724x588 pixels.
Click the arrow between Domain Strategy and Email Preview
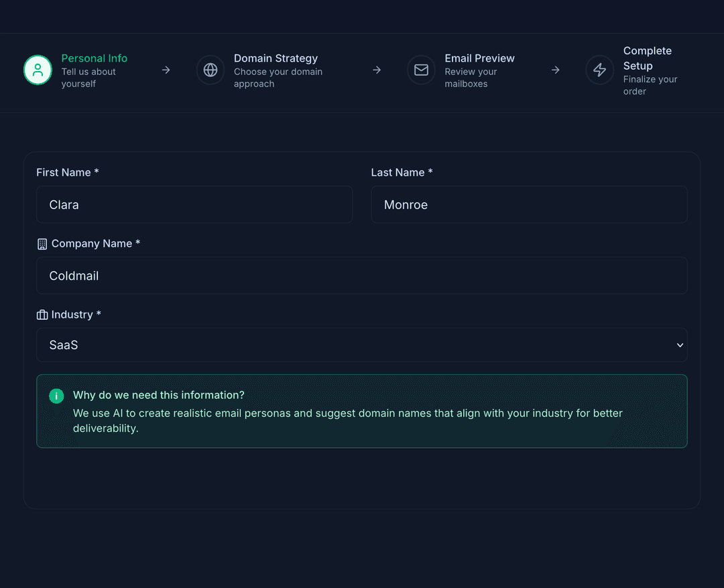point(377,70)
